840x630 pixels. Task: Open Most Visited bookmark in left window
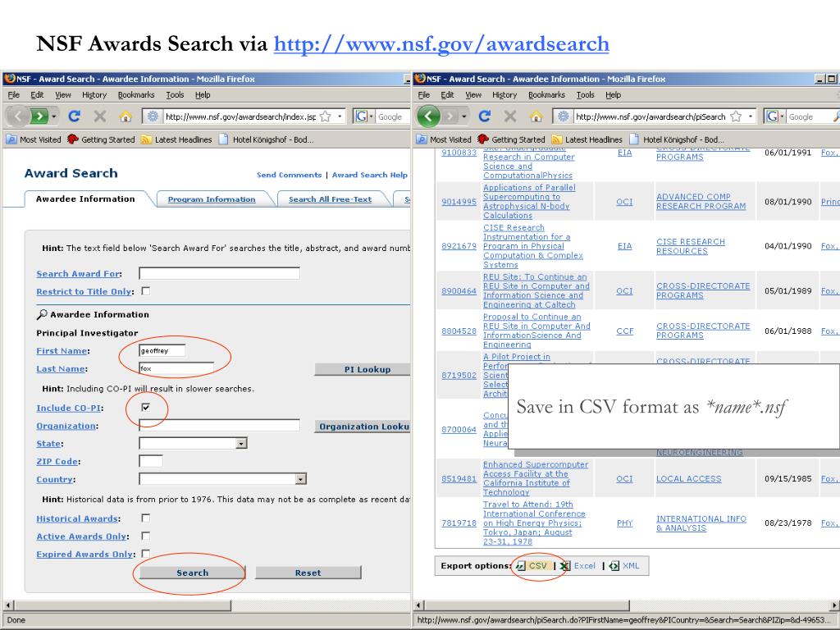coord(33,139)
